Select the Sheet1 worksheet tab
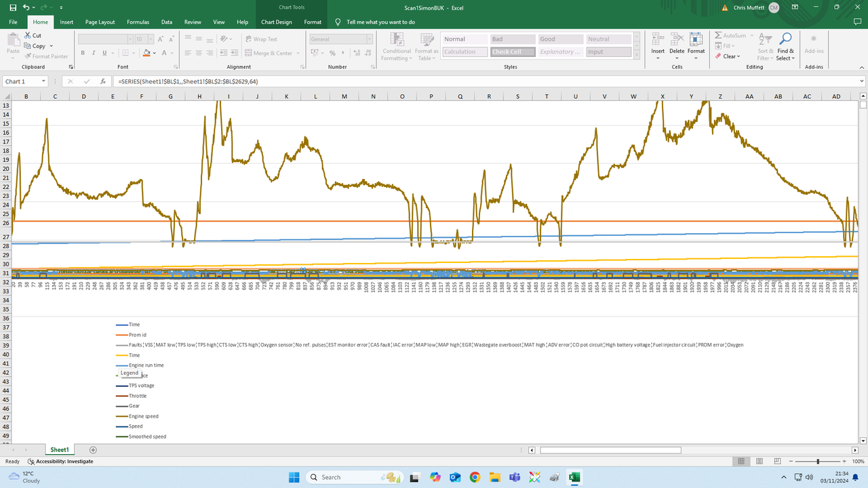The height and width of the screenshot is (488, 868). click(x=59, y=450)
